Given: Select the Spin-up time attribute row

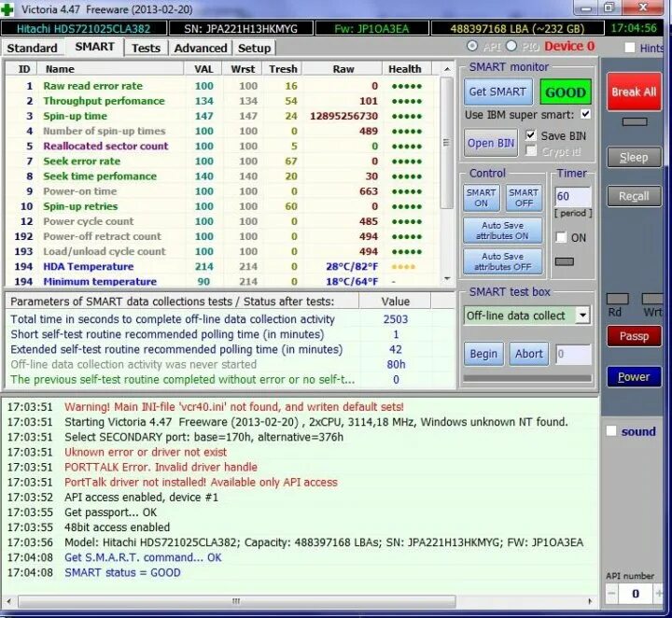Looking at the screenshot, I should point(222,116).
